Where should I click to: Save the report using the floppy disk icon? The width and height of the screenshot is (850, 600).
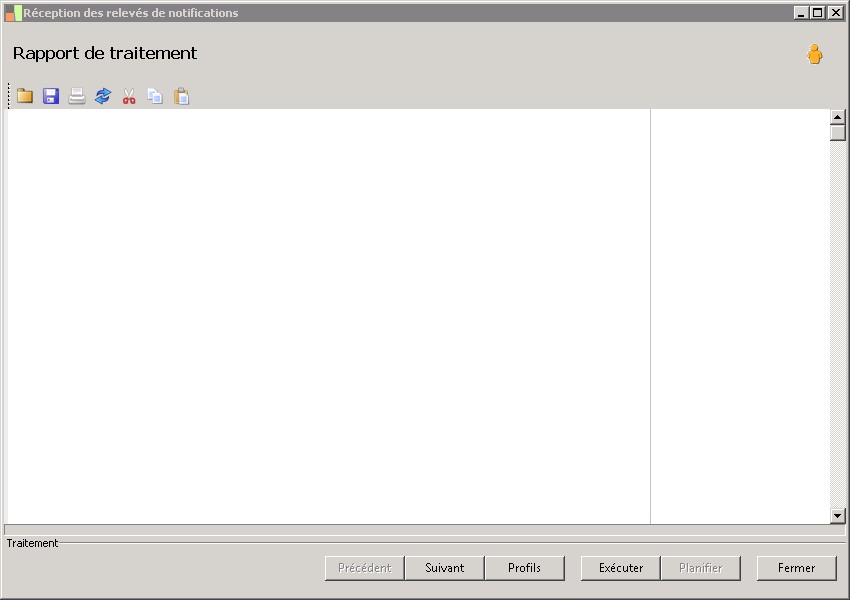coord(51,96)
